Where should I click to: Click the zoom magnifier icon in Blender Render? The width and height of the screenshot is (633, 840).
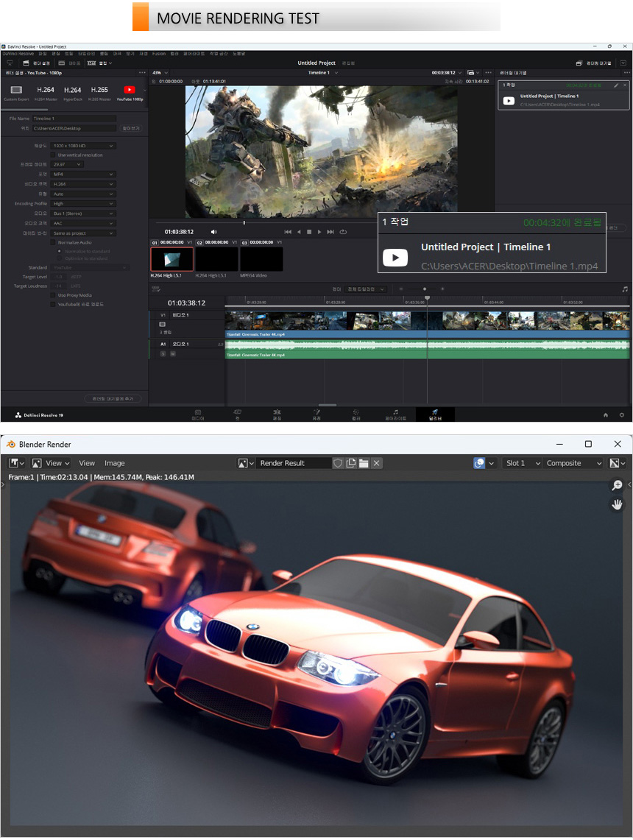(617, 485)
